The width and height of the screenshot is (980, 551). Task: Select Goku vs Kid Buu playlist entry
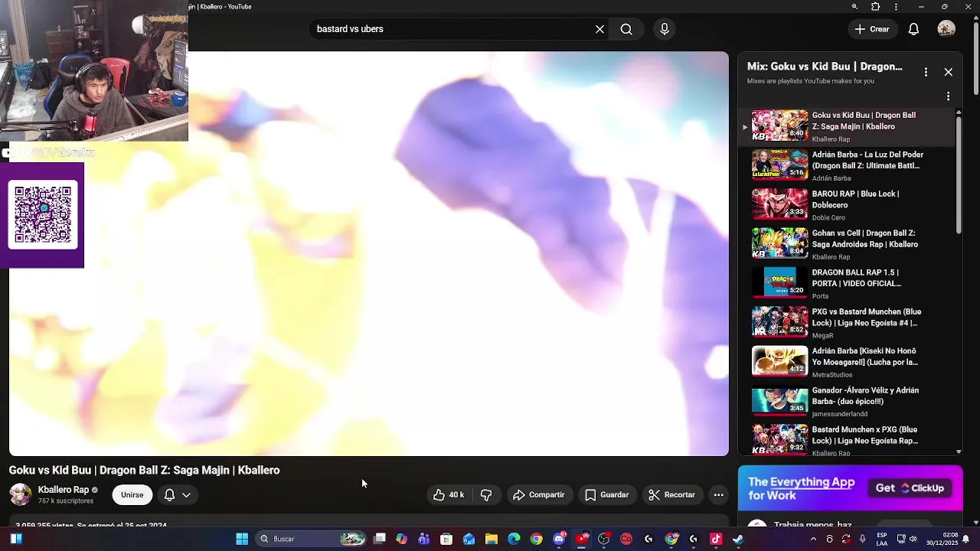click(848, 126)
